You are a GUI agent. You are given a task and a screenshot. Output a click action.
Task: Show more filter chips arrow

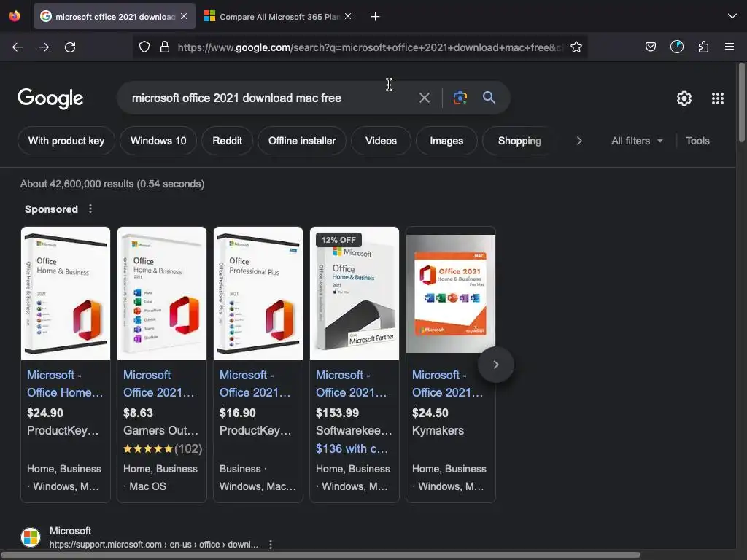coord(578,141)
